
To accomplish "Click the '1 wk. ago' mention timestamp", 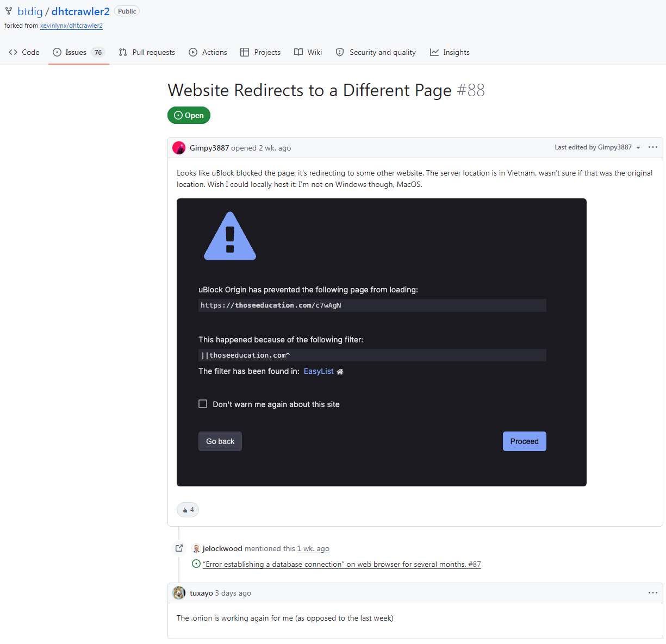I will click(x=313, y=548).
